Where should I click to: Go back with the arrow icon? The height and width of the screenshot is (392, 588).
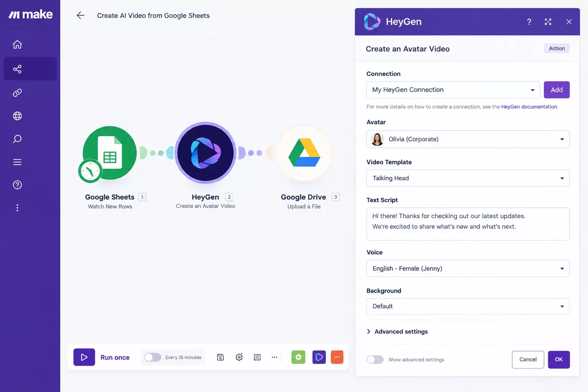coord(80,15)
